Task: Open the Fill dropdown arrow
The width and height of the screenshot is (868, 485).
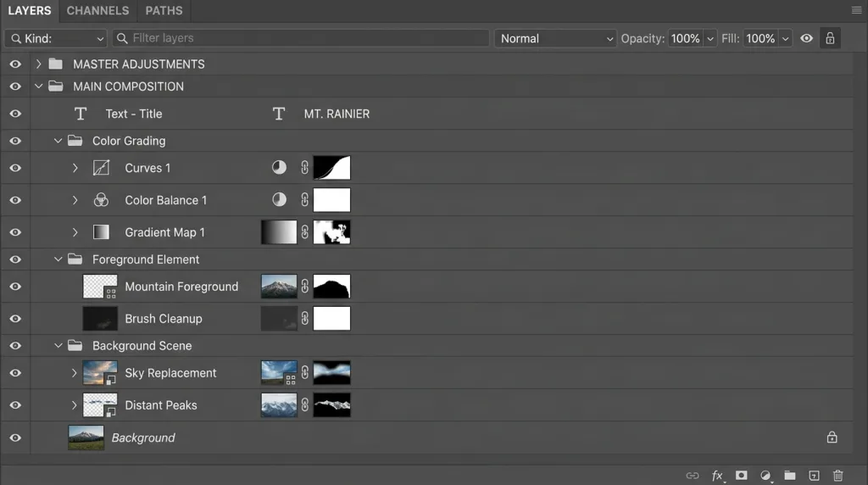Action: coord(785,38)
